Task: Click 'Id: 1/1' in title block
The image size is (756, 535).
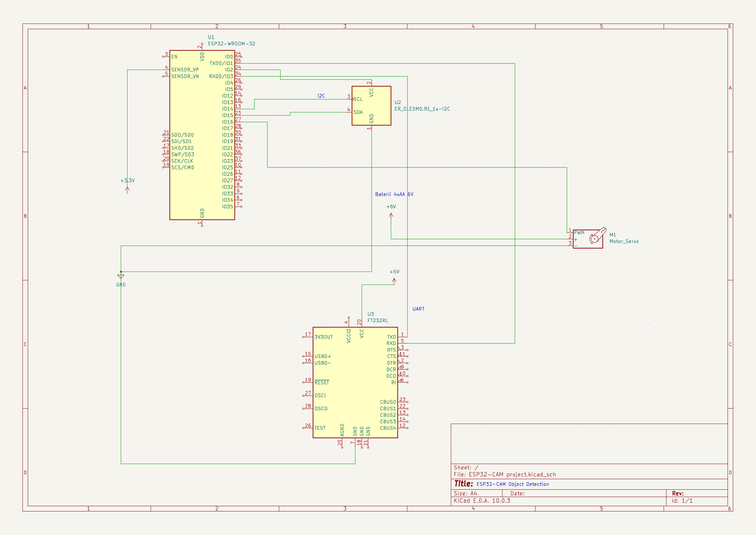Action: 682,501
